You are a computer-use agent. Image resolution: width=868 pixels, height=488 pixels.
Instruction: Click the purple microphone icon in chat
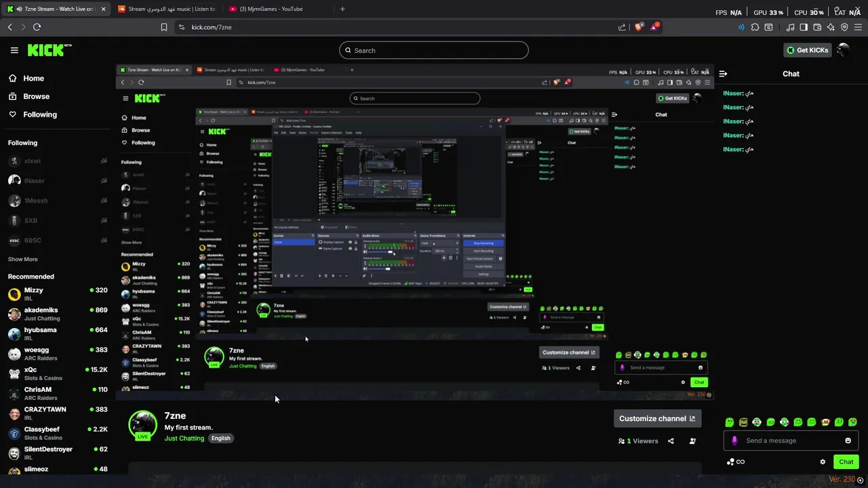click(x=734, y=441)
